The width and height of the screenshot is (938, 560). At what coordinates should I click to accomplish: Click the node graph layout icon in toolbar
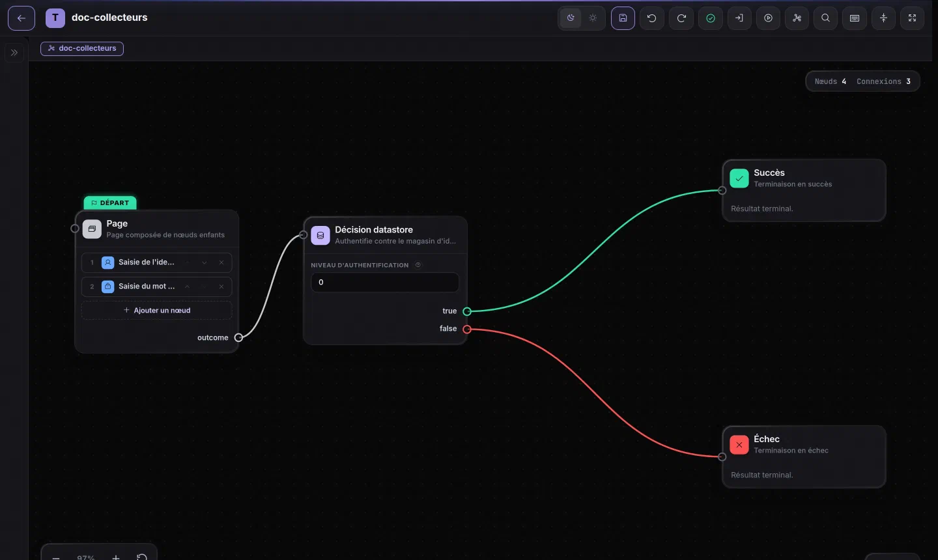pos(797,18)
